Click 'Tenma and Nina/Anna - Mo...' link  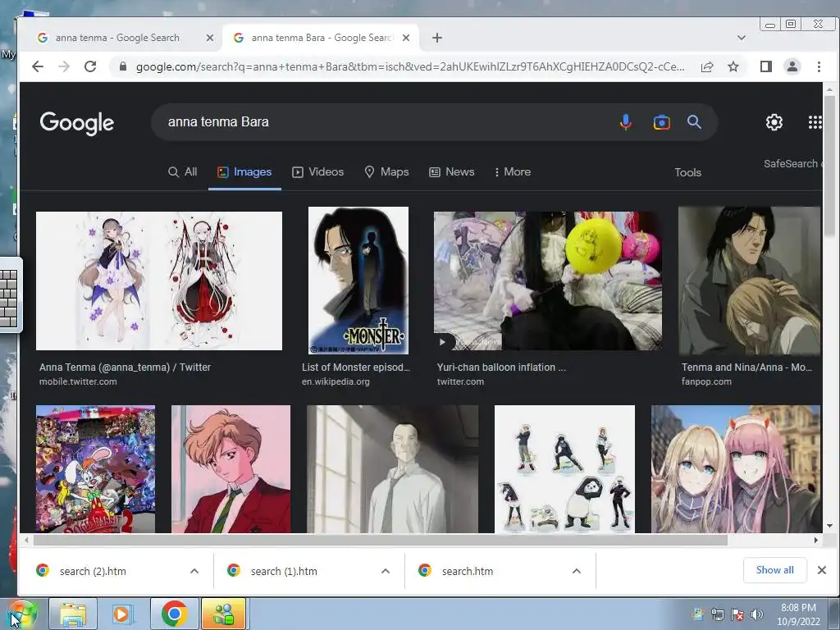[746, 367]
